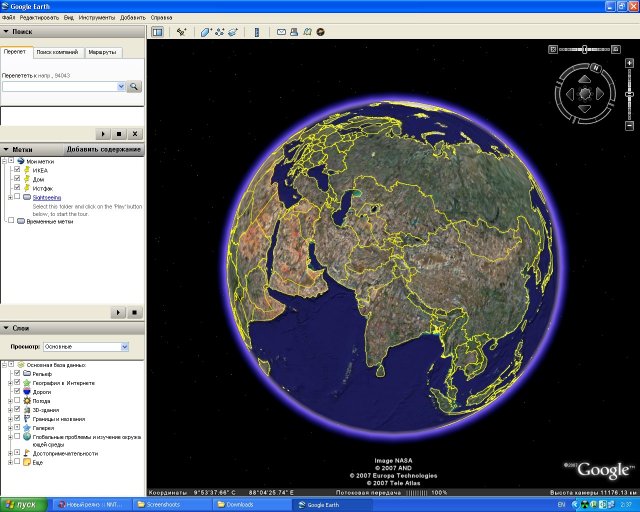This screenshot has height=512, width=640.
Task: Click the Перелететь search input field
Action: coord(60,87)
